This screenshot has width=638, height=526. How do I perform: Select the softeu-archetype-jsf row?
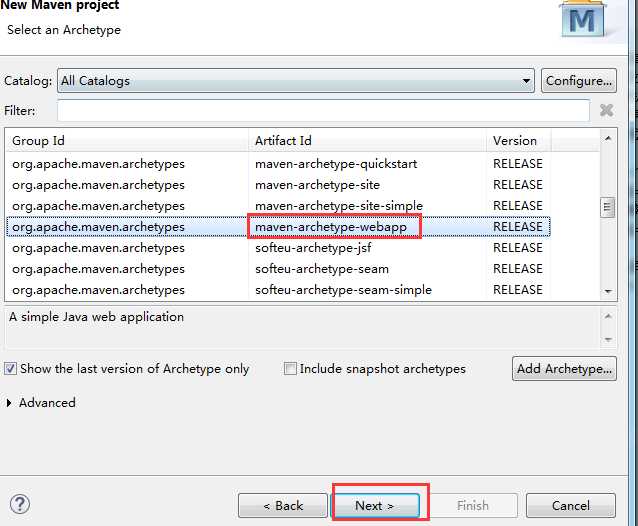(x=279, y=248)
